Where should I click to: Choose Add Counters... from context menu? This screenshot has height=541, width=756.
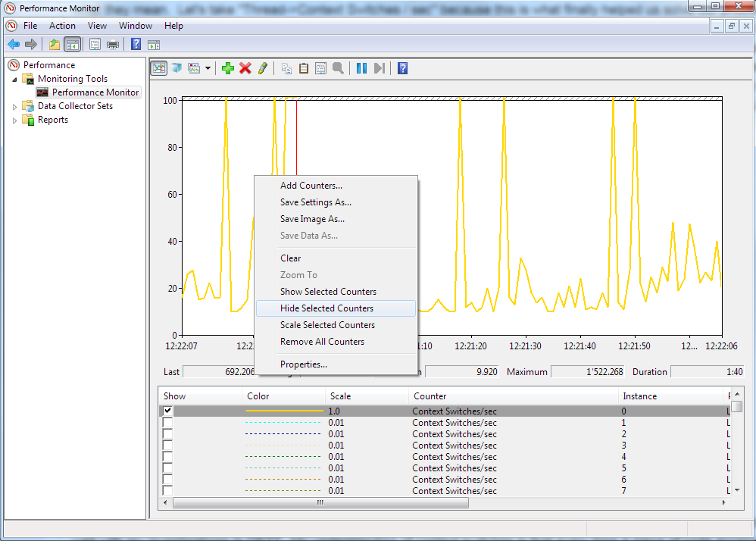coord(336,186)
